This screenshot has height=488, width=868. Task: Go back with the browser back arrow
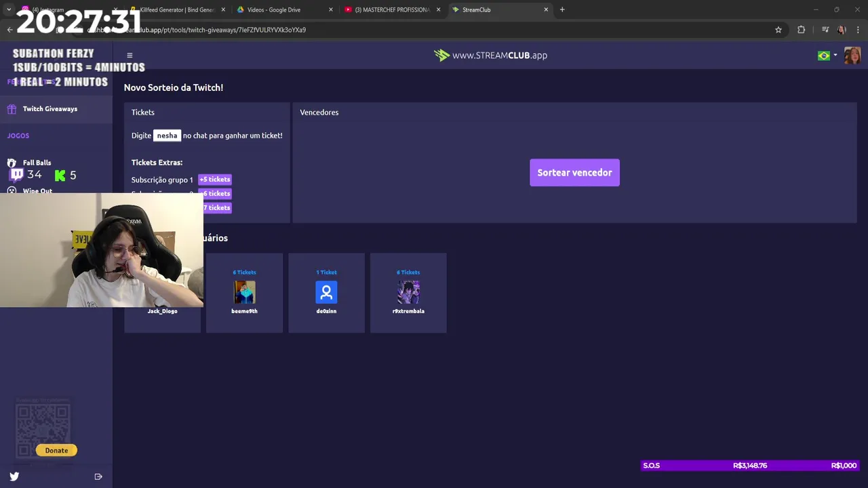(9, 30)
